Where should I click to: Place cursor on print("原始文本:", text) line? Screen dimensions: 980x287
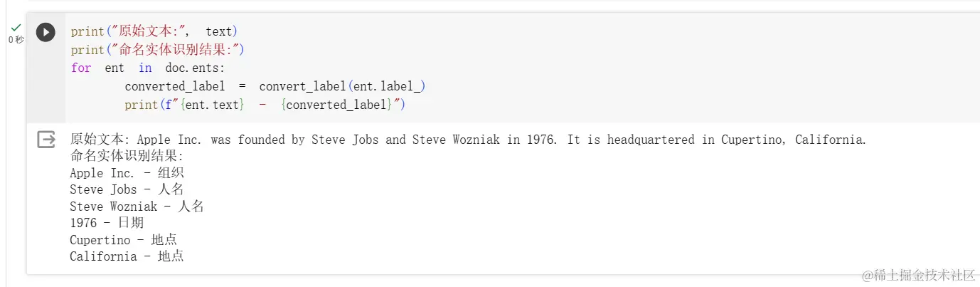click(x=154, y=31)
